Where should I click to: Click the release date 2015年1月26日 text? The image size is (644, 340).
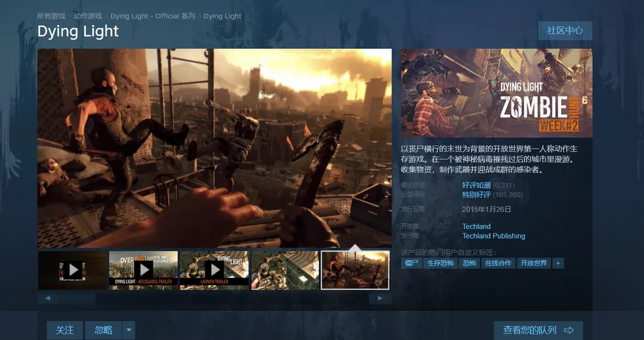[487, 209]
